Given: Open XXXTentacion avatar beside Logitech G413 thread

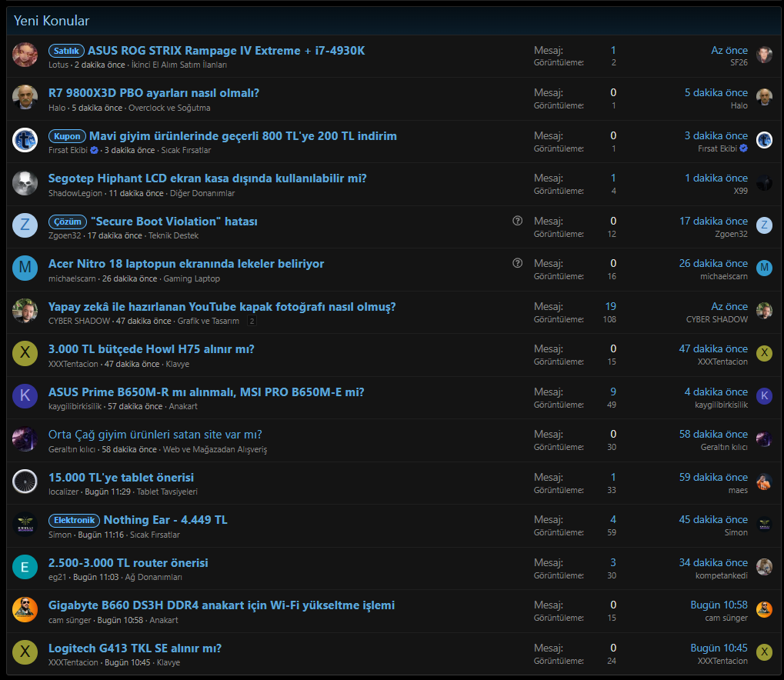Looking at the screenshot, I should pos(25,653).
